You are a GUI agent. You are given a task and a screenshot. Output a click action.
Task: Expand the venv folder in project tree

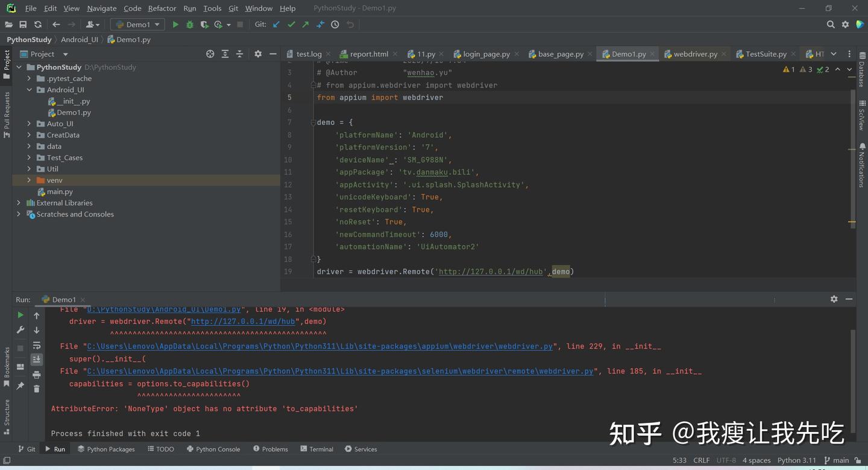(29, 180)
